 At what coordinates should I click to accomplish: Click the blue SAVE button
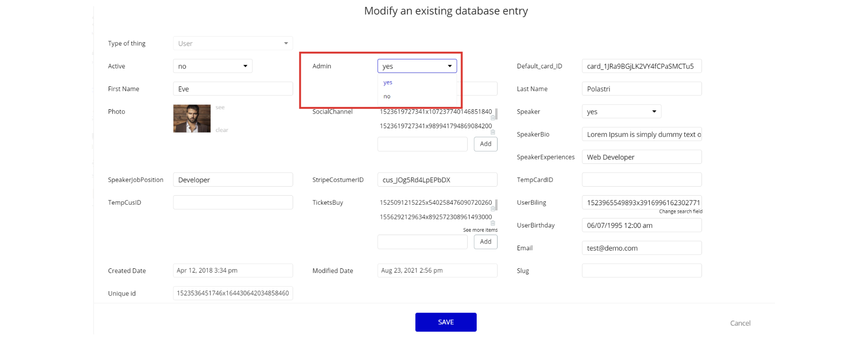coord(446,322)
